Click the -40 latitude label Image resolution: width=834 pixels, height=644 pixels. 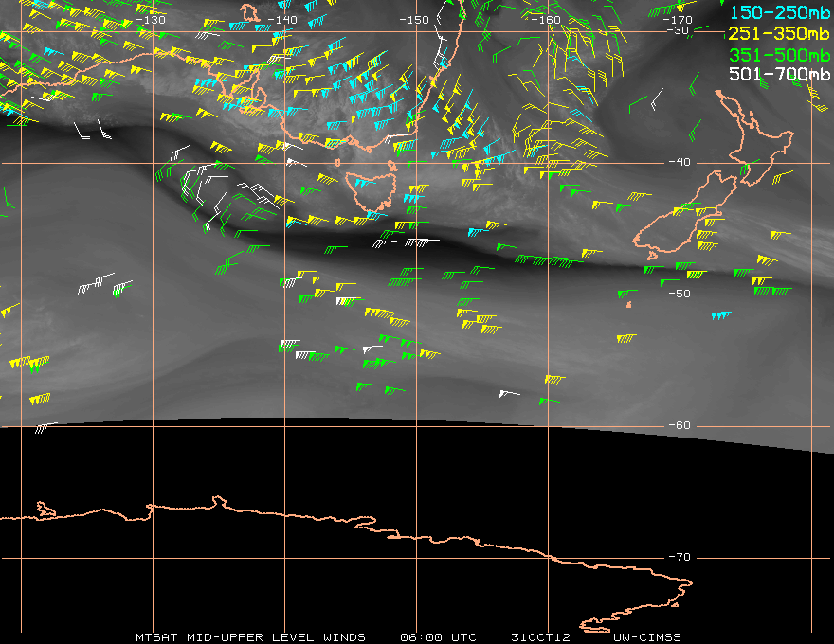point(680,162)
